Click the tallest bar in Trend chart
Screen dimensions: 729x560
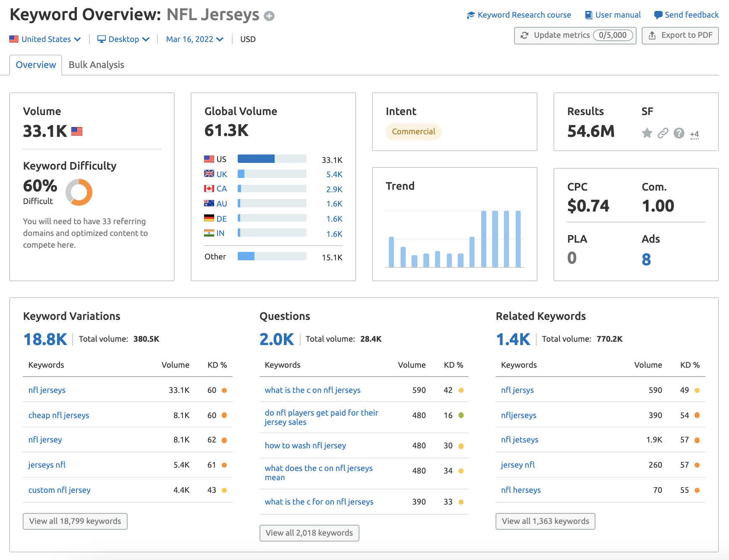point(484,238)
